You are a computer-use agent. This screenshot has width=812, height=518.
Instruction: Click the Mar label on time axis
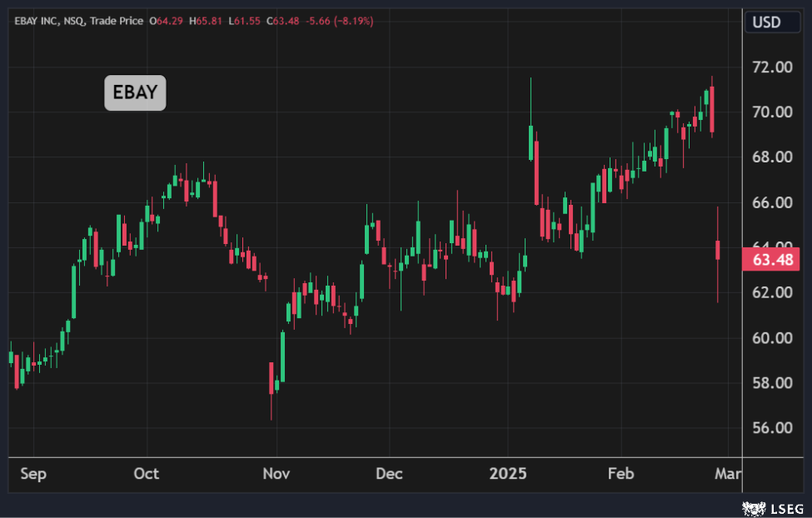[728, 474]
